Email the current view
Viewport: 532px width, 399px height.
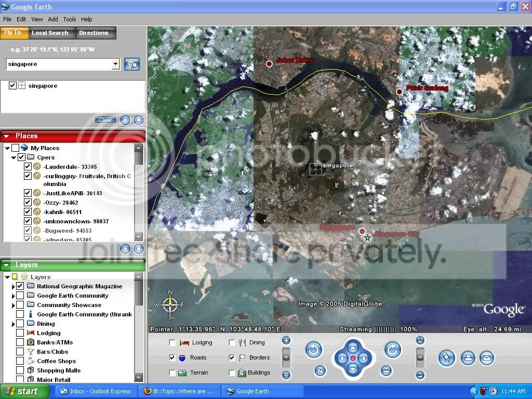(486, 358)
